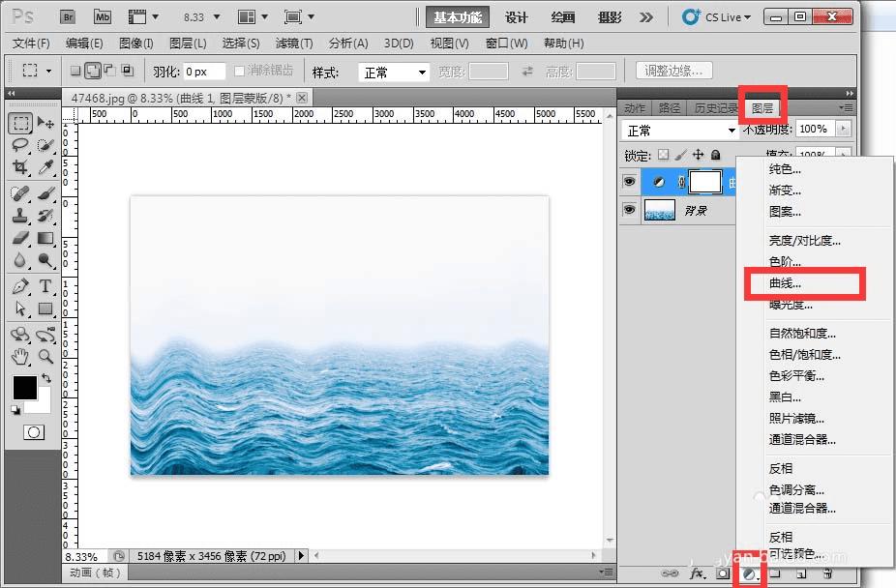Select the Eraser tool
The height and width of the screenshot is (588, 896).
(19, 238)
